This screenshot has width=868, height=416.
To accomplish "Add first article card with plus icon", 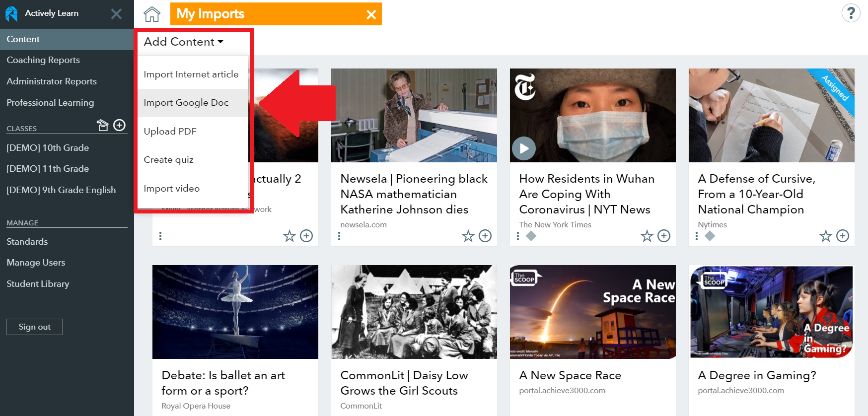I will 306,236.
